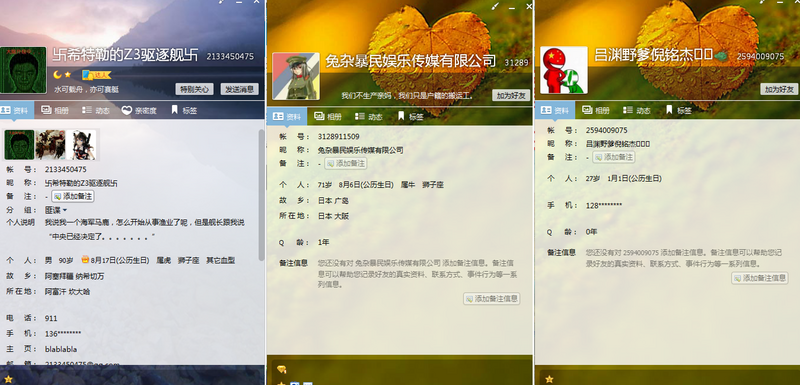Click skin brush icon in middle window
The image size is (800, 385).
tap(495, 6)
